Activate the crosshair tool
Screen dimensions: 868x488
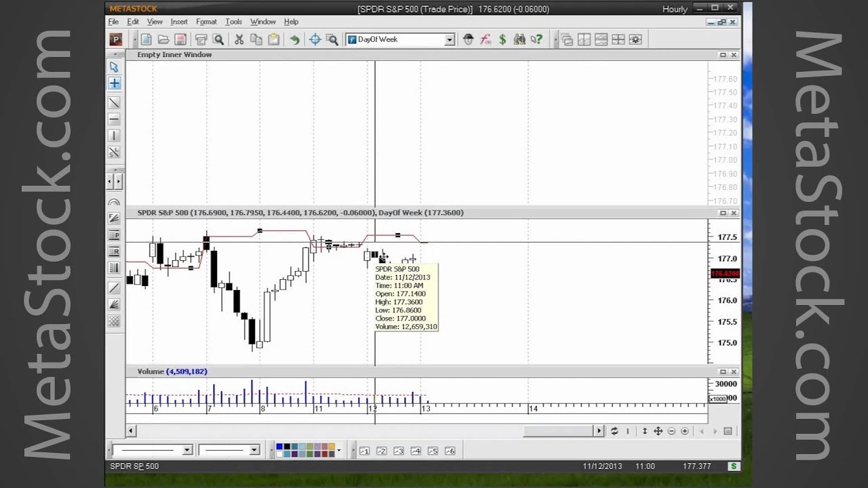[x=114, y=83]
